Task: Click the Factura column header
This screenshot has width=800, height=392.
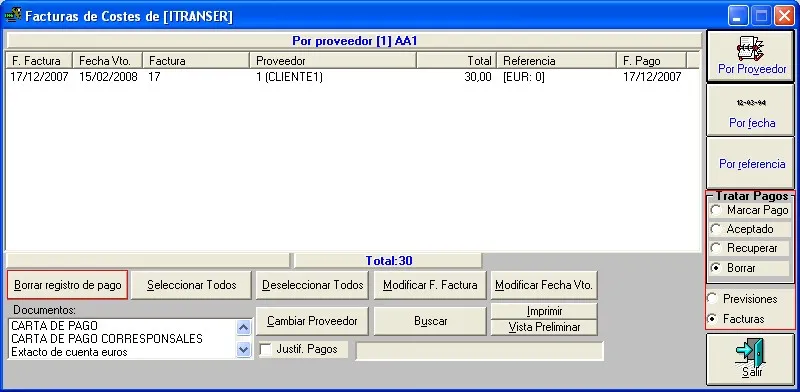Action: [x=196, y=61]
